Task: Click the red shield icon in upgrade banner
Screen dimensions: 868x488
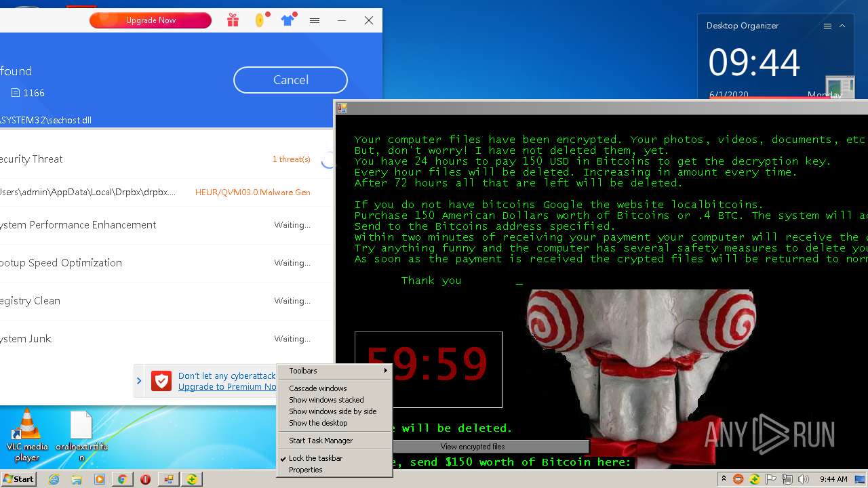Action: coord(161,381)
